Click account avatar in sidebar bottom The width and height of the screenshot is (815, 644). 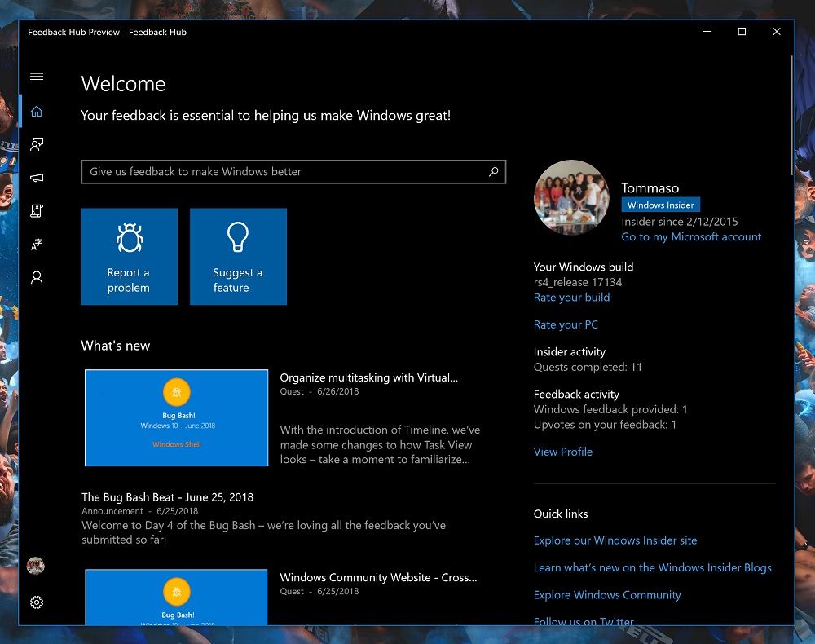pos(36,566)
